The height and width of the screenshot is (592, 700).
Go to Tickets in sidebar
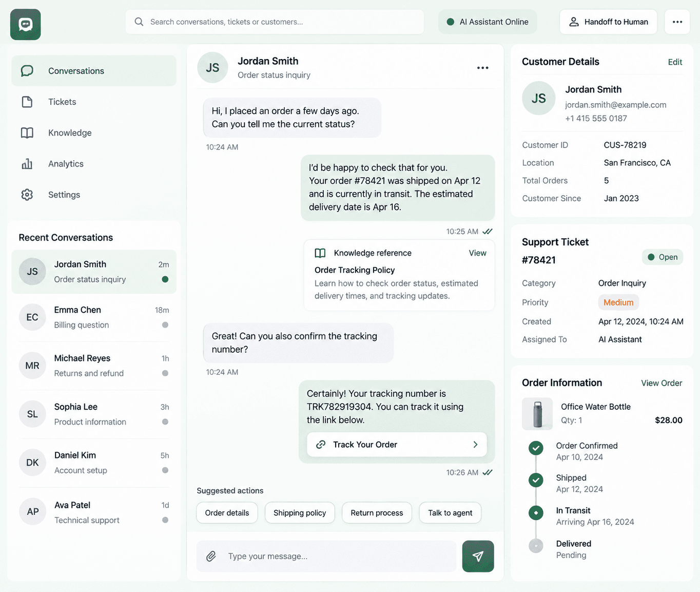(94, 102)
